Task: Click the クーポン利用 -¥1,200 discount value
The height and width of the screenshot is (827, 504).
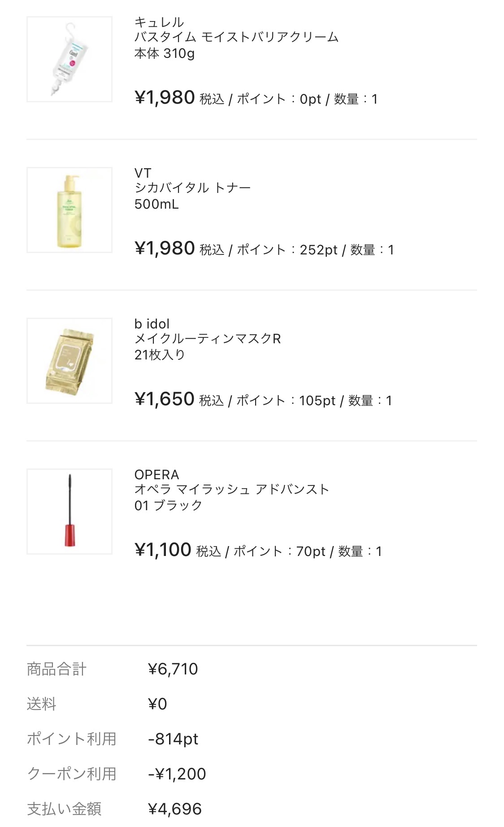Action: click(177, 774)
